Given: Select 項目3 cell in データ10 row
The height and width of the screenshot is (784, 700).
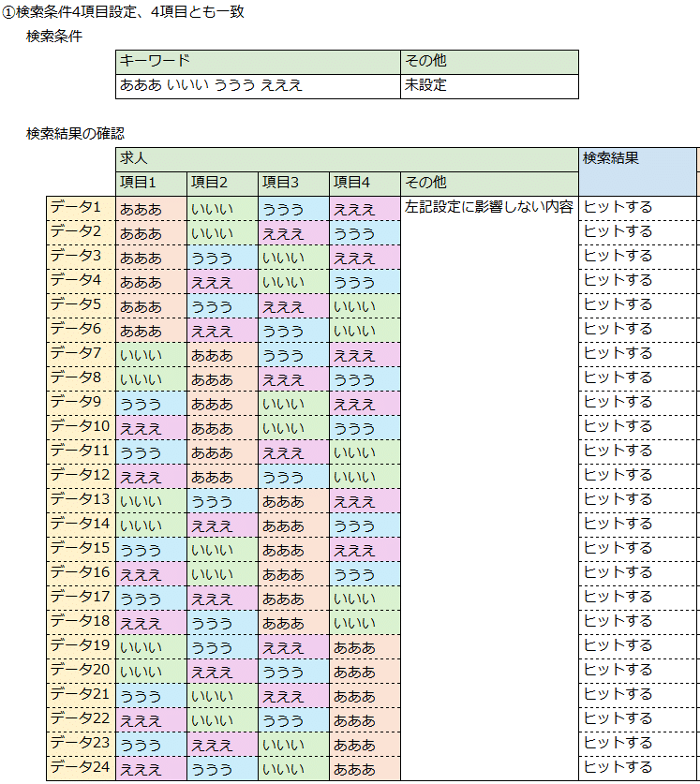Looking at the screenshot, I should [293, 426].
